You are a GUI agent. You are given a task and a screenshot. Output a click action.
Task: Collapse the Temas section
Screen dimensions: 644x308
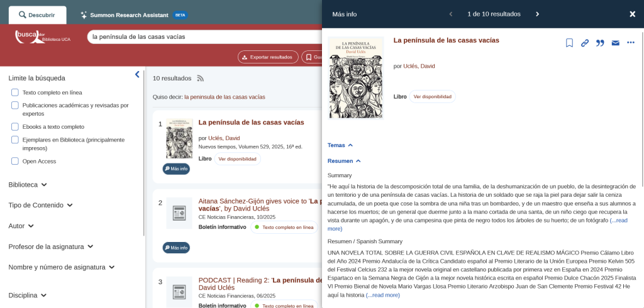point(340,145)
